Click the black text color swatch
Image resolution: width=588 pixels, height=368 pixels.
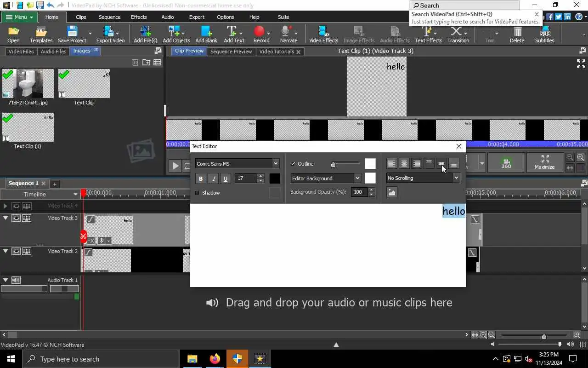coord(274,178)
